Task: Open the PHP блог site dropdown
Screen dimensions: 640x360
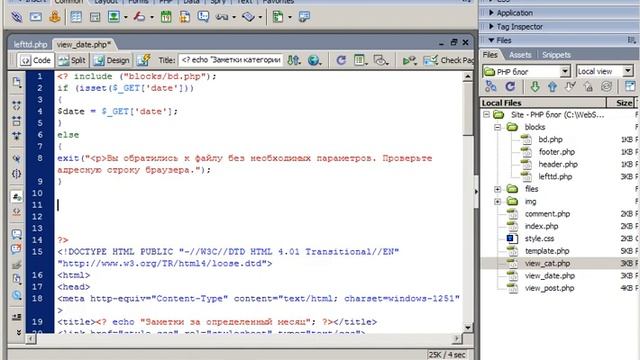Action: (565, 71)
